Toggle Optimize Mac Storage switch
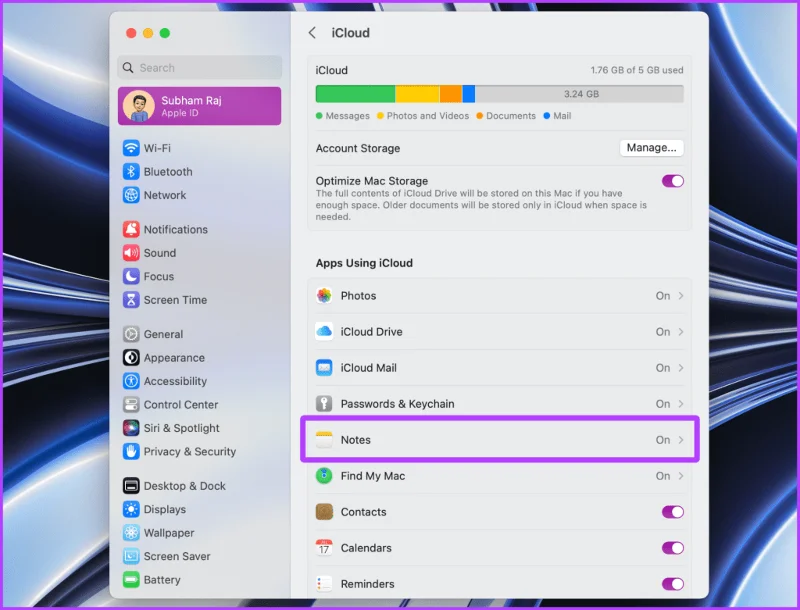 (x=672, y=181)
